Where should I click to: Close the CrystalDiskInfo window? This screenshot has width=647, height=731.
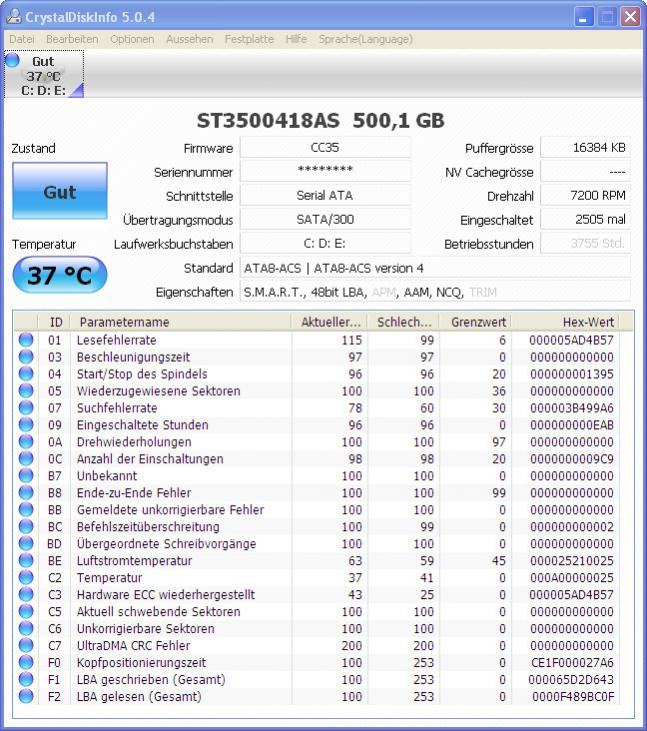tap(630, 17)
